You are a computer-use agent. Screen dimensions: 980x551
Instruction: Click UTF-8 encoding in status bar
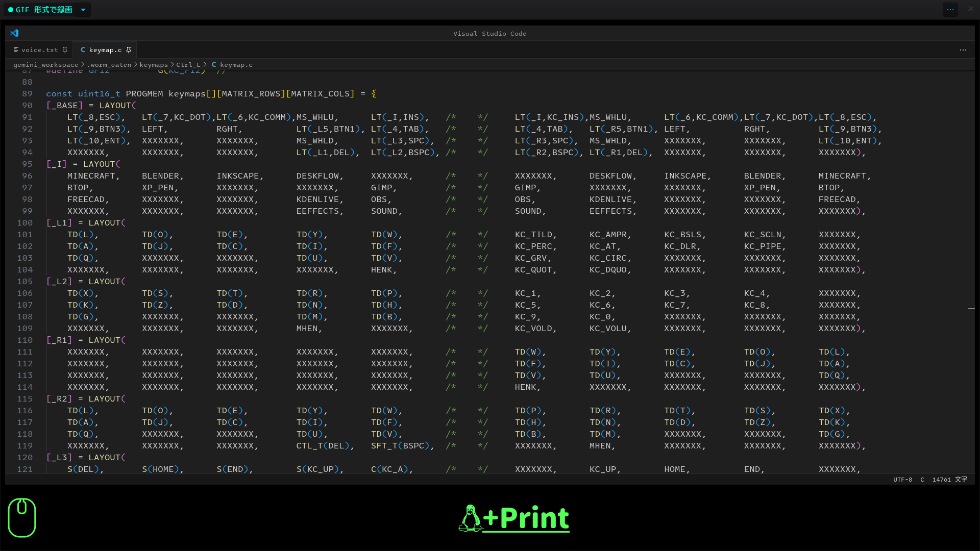[x=902, y=480]
